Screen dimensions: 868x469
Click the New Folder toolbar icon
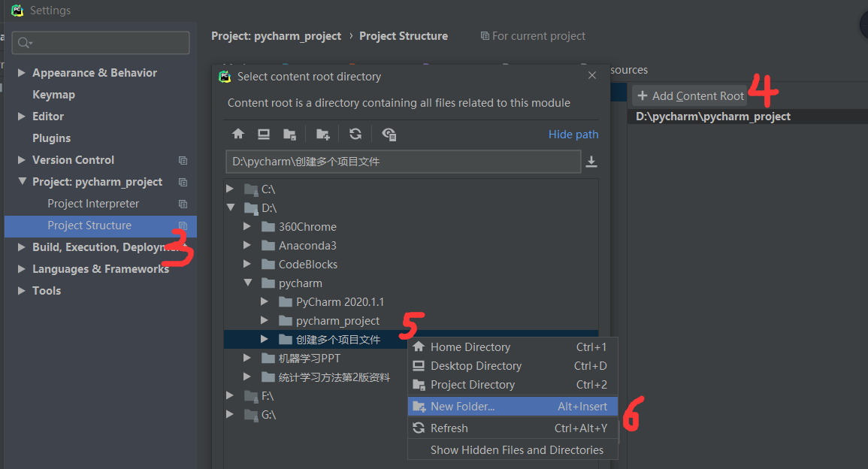click(x=322, y=134)
